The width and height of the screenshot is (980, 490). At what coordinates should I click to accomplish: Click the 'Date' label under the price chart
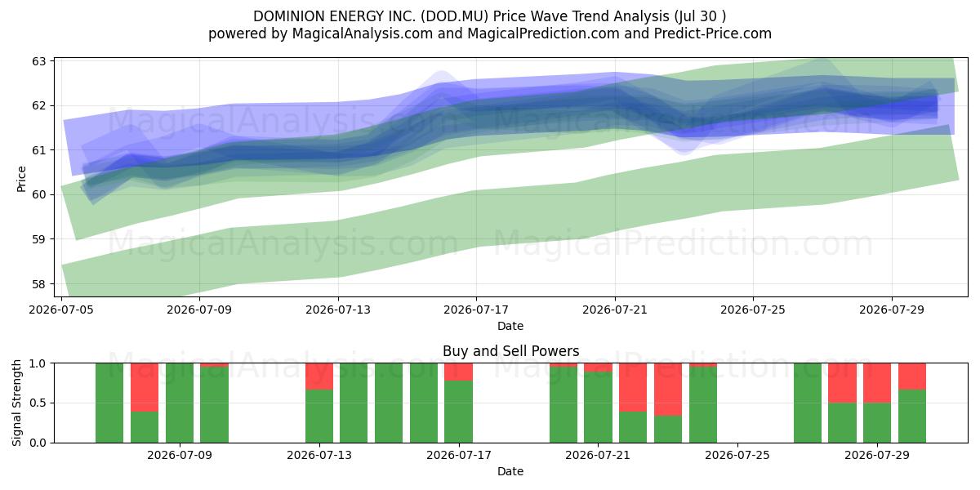point(511,326)
